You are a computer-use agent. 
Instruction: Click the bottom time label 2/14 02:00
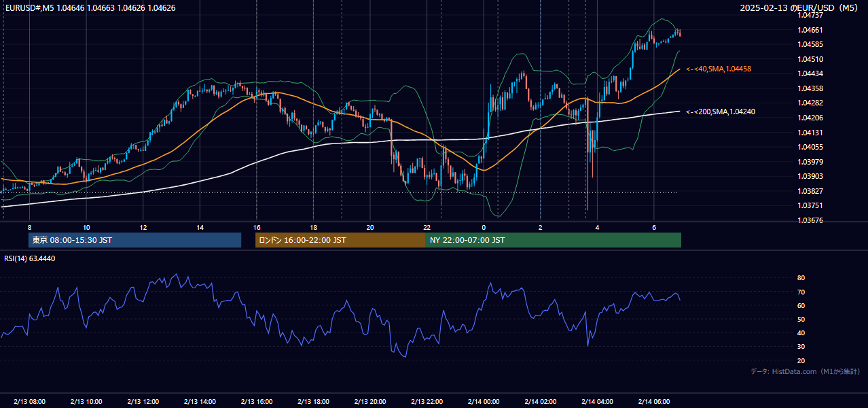[540, 401]
